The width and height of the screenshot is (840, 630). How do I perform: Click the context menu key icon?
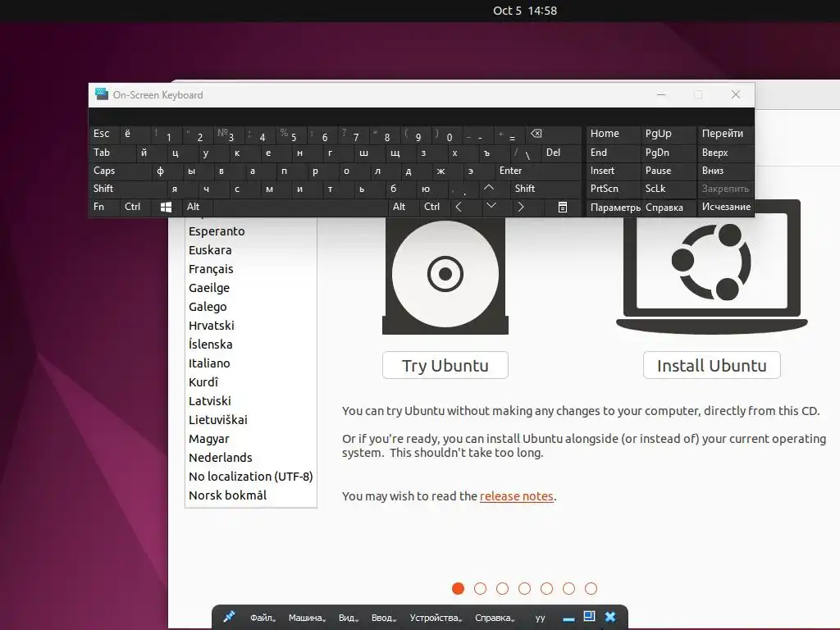pos(563,208)
